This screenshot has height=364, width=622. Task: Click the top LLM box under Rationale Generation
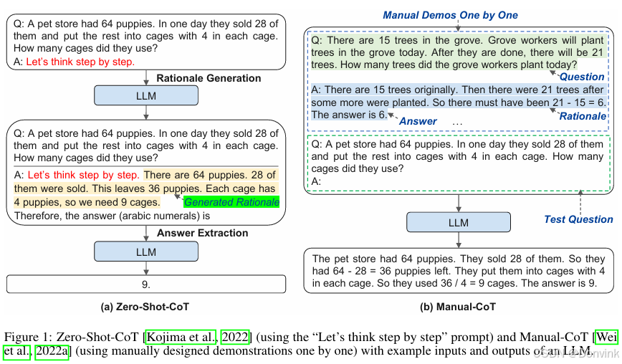[146, 95]
